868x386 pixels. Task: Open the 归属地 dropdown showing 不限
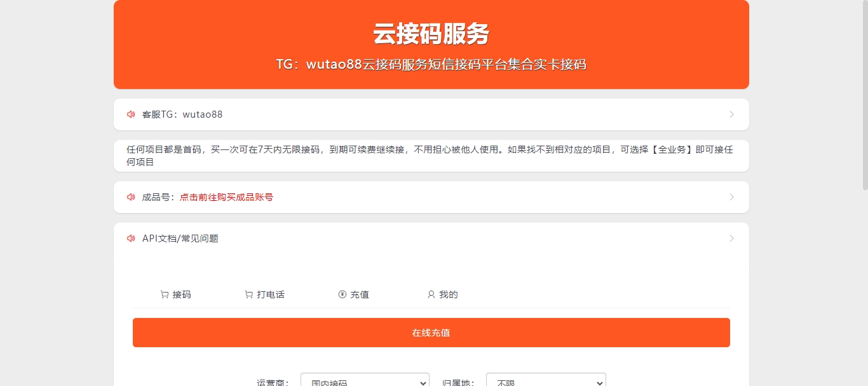[x=545, y=380]
